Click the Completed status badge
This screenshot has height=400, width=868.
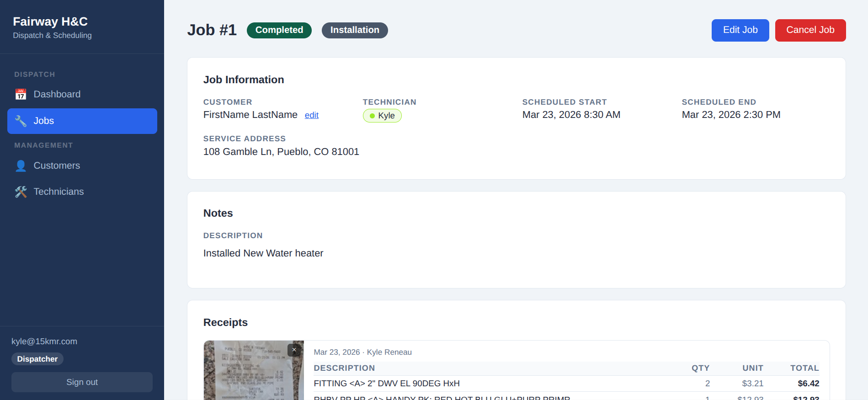pos(279,30)
